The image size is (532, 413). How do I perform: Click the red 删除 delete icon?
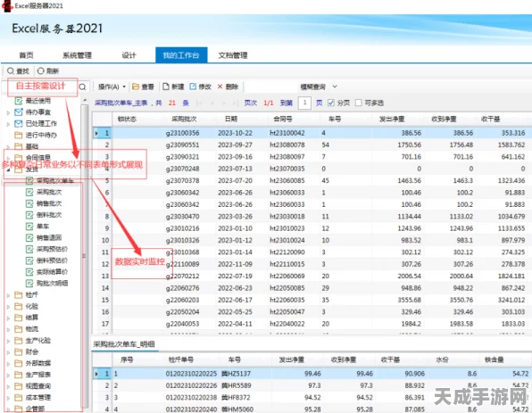pos(220,87)
